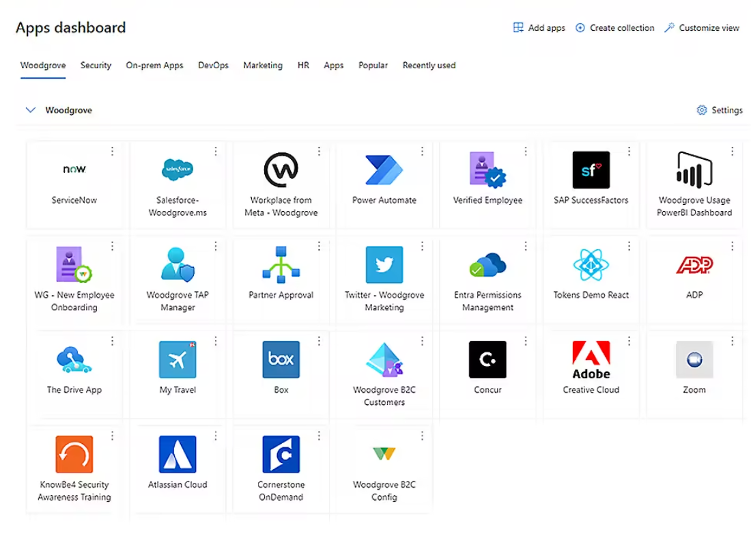Screen dimensions: 751x560
Task: Click the Woodgrove collection title text
Action: pyautogui.click(x=68, y=110)
